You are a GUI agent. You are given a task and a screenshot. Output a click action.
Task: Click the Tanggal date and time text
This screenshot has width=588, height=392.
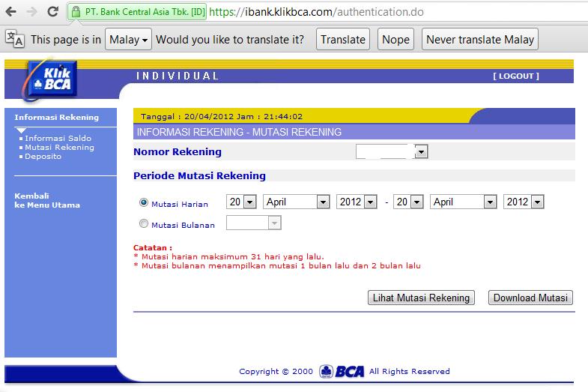coord(222,116)
